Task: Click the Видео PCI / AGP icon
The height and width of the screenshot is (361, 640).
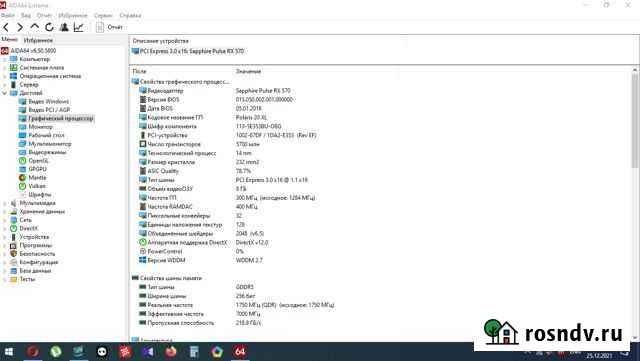Action: 22,110
